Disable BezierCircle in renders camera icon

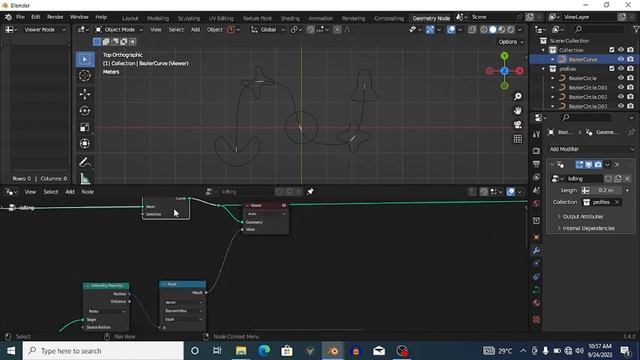tap(630, 78)
